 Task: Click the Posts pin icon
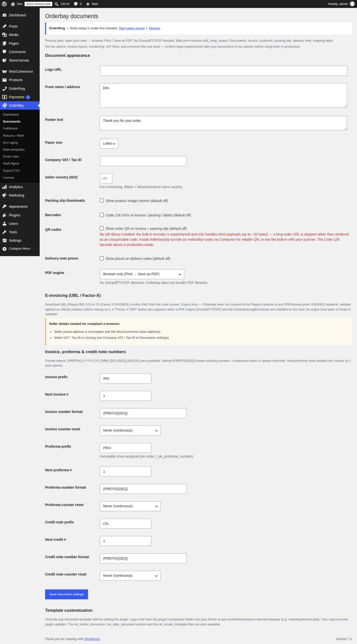(5, 26)
